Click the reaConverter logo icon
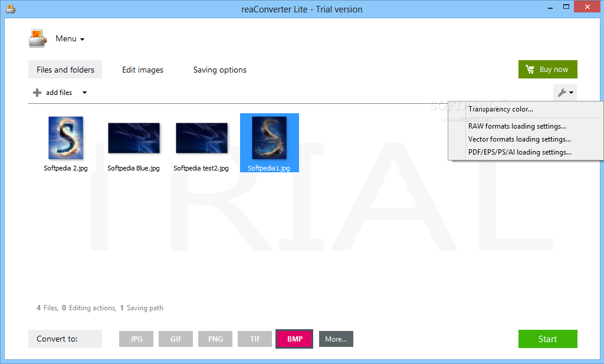This screenshot has width=604, height=364. (x=37, y=38)
